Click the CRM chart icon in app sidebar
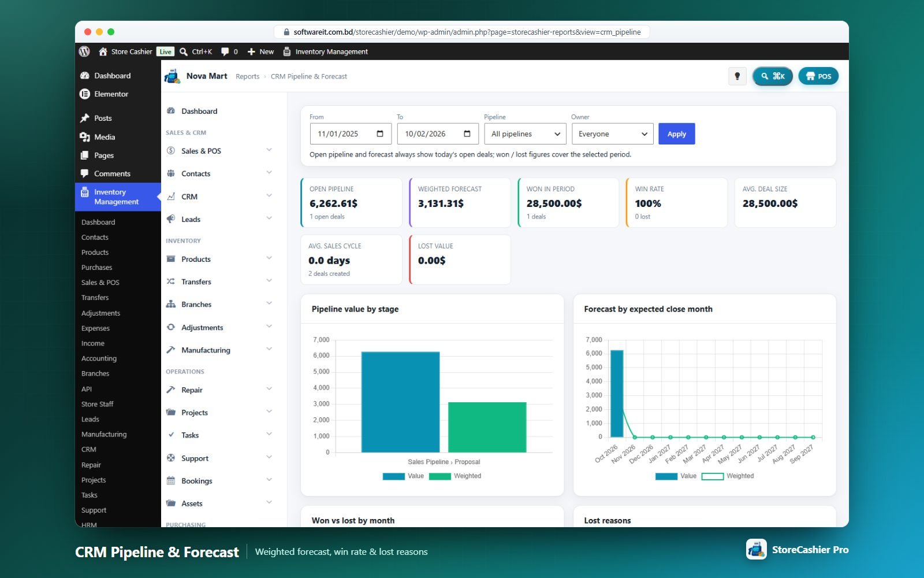The height and width of the screenshot is (578, 924). pyautogui.click(x=171, y=197)
